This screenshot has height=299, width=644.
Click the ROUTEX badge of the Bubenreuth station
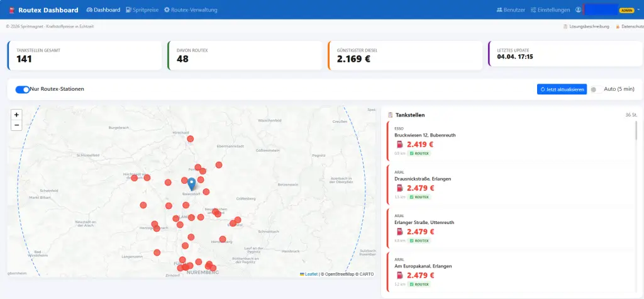pyautogui.click(x=419, y=154)
